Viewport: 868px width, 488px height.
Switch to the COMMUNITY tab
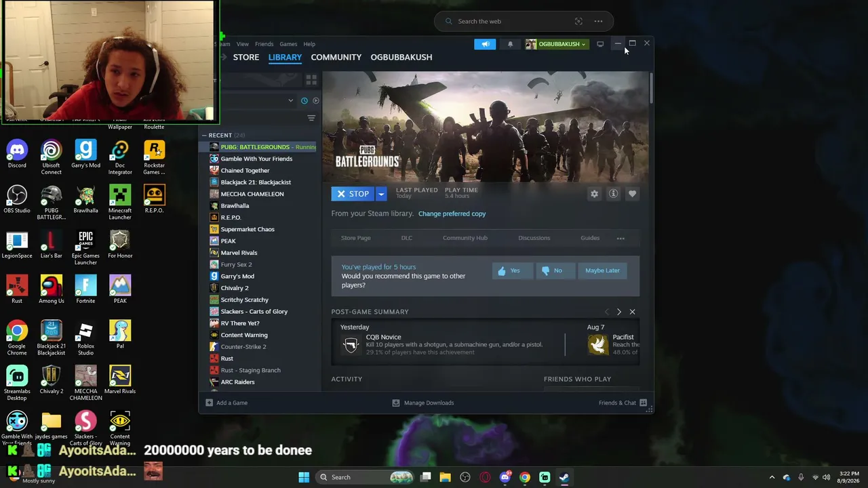click(x=336, y=57)
